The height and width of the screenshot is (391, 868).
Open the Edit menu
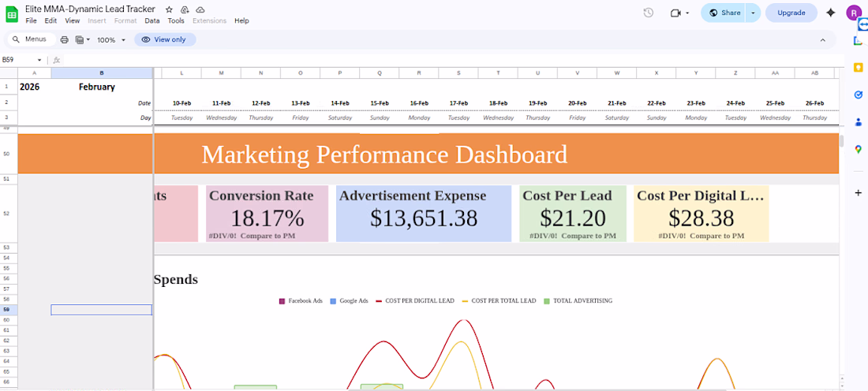pyautogui.click(x=51, y=20)
